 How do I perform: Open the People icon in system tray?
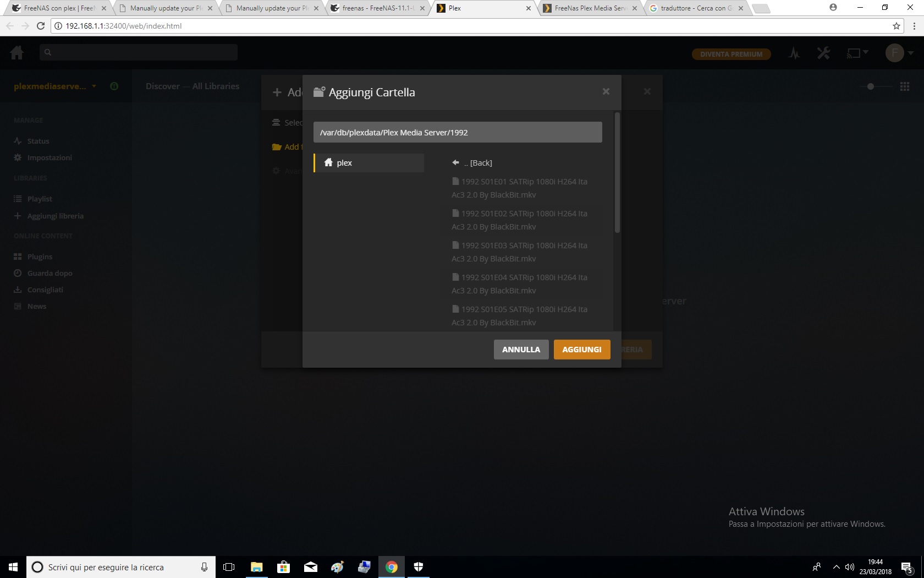point(817,567)
